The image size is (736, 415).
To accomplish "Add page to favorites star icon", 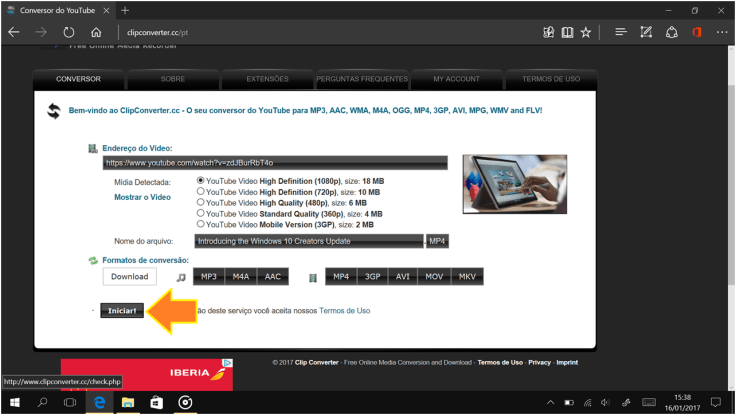I will 586,32.
